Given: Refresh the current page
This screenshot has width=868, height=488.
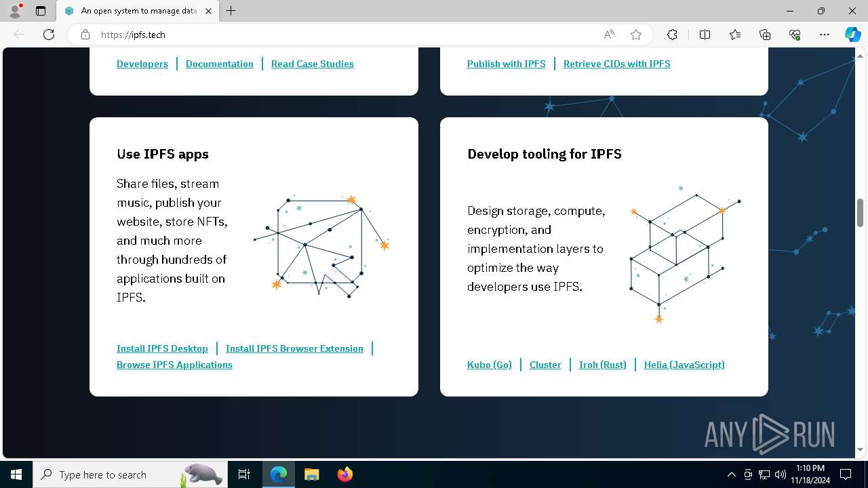Looking at the screenshot, I should coord(49,35).
